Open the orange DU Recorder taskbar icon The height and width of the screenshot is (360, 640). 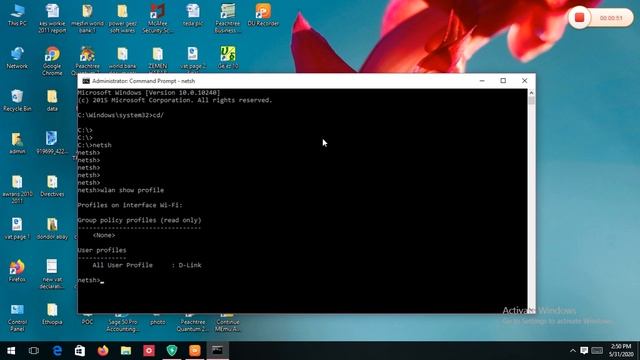[195, 351]
